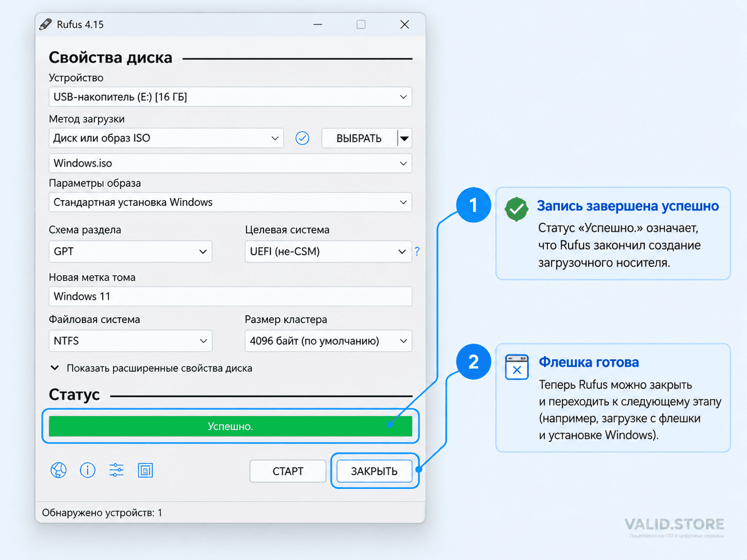The width and height of the screenshot is (747, 560).
Task: Click the ВЫБРАТЬ button
Action: coord(360,138)
